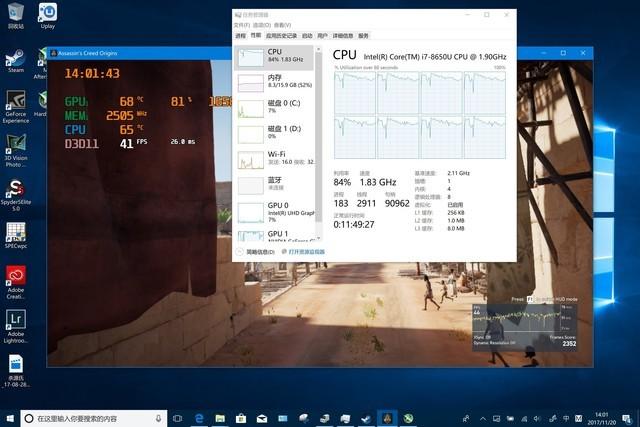Open the 文件(F) menu in Task Manager

click(x=242, y=25)
